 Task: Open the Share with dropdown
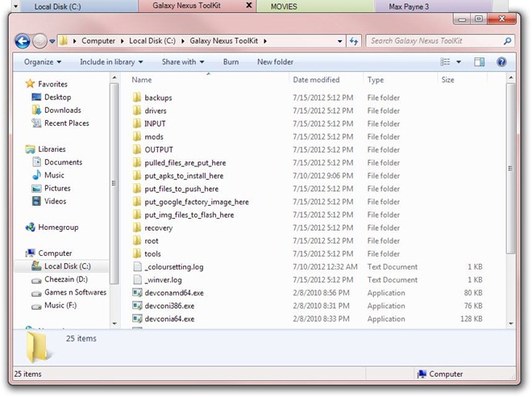coord(182,62)
